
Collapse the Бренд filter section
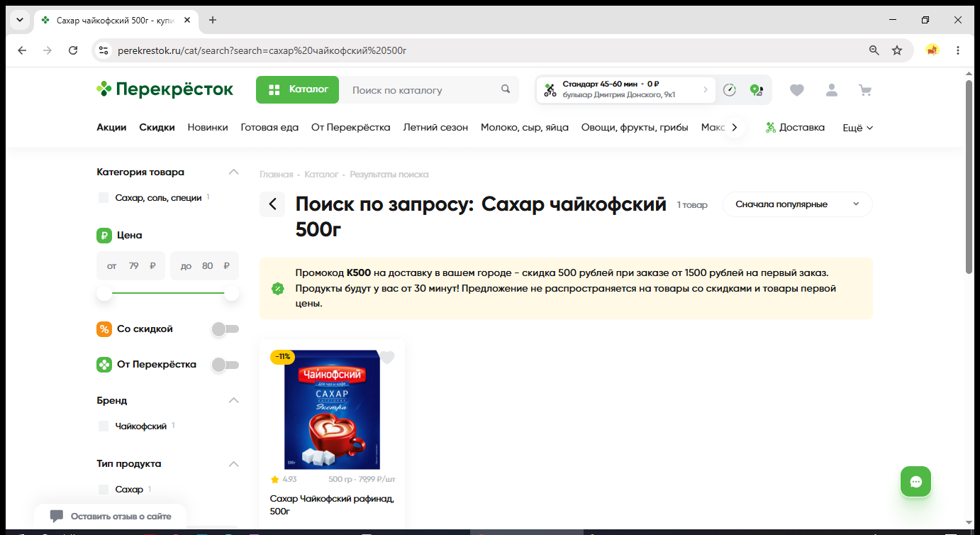coord(233,400)
